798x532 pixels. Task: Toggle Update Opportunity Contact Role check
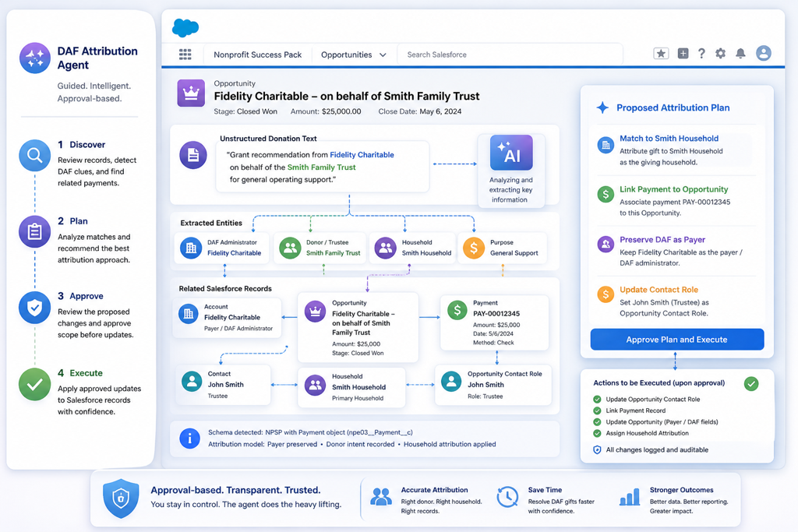coord(597,400)
